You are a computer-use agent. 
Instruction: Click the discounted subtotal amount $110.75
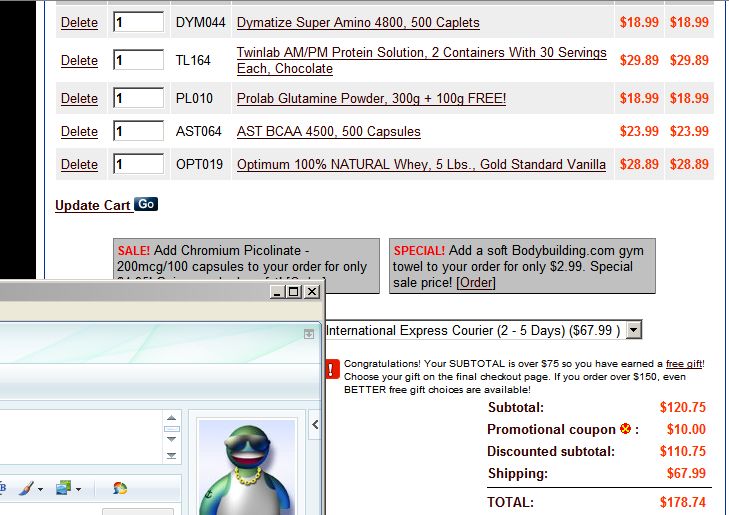click(x=683, y=451)
